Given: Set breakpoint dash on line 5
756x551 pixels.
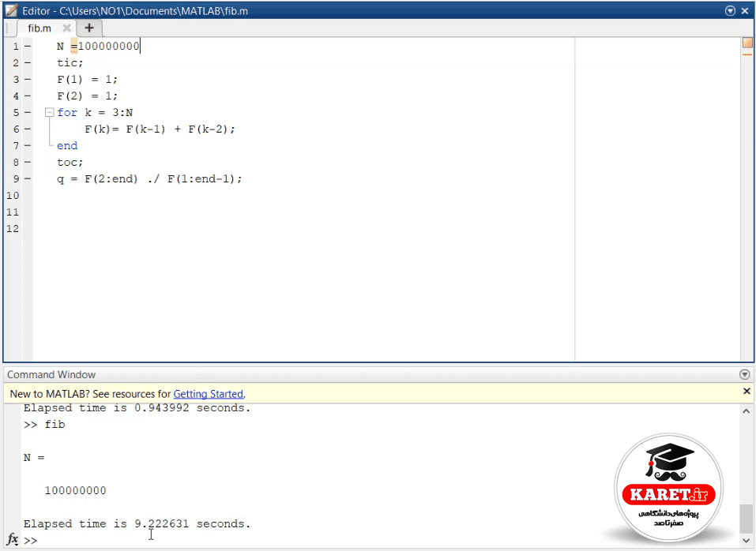Looking at the screenshot, I should pyautogui.click(x=28, y=112).
